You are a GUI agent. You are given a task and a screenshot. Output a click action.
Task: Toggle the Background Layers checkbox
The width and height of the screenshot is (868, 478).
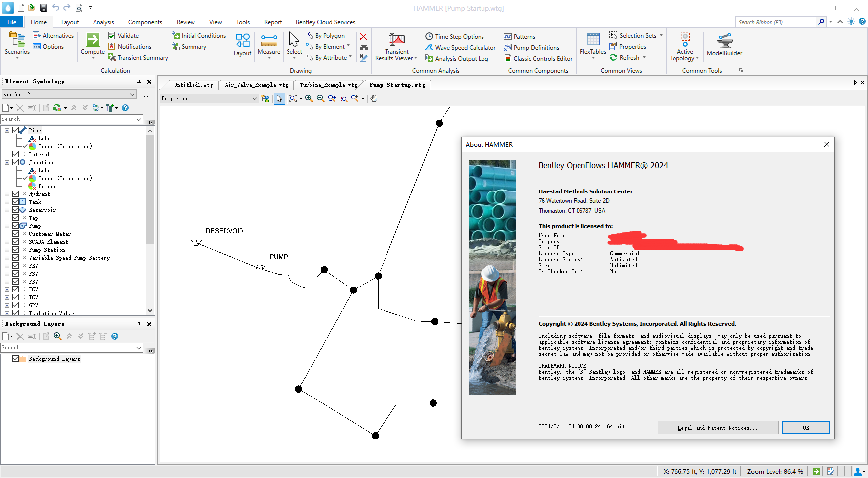point(15,359)
